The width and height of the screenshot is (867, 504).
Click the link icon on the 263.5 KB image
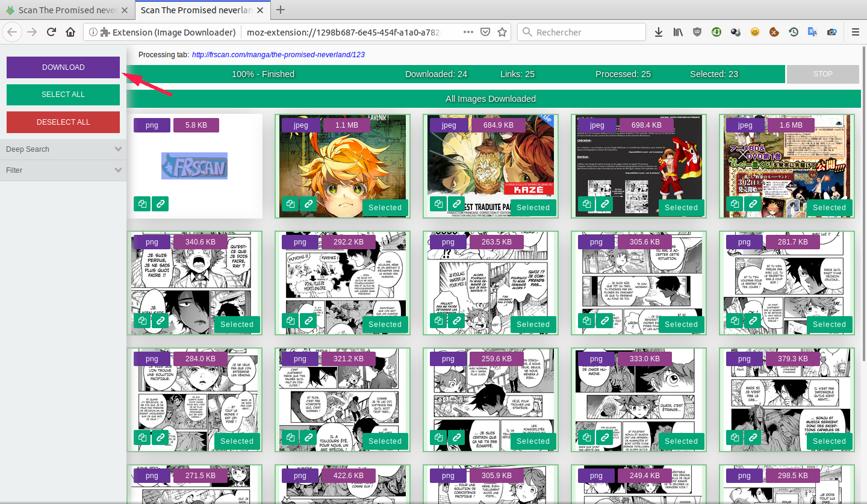click(x=456, y=321)
